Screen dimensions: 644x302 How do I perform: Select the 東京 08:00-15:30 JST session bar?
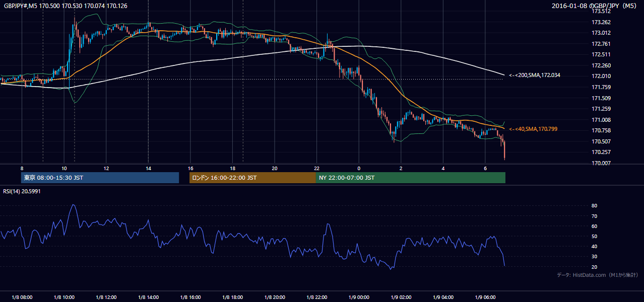click(x=100, y=178)
